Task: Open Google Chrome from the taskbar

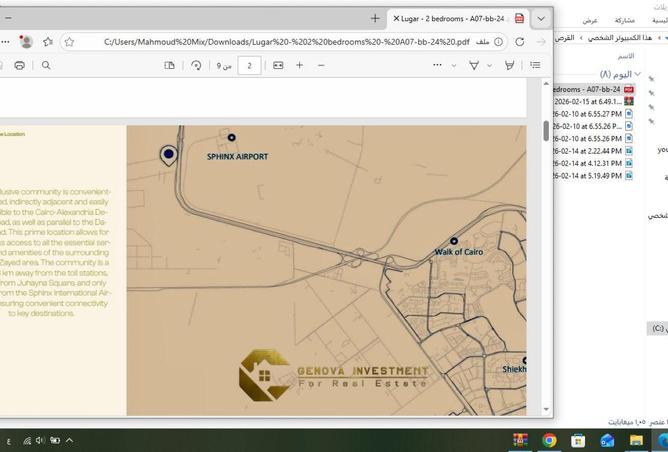Action: point(549,440)
